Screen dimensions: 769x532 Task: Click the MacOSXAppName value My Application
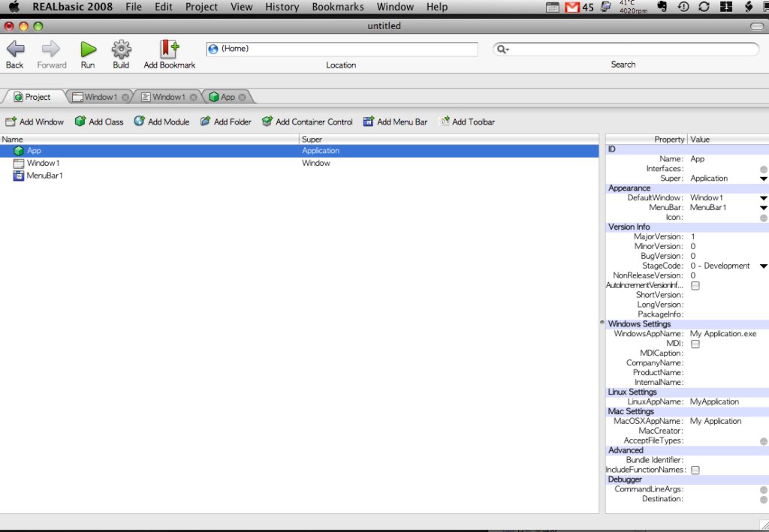click(716, 422)
